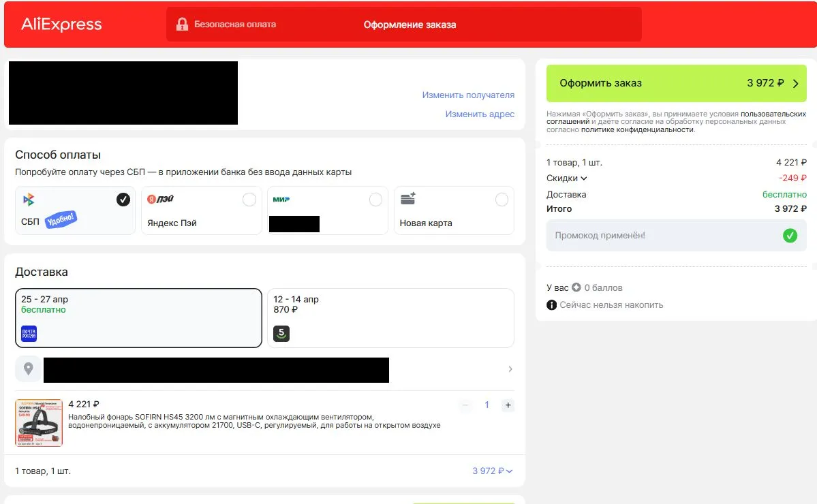Select Yandex Pay payment radio button

pos(249,200)
